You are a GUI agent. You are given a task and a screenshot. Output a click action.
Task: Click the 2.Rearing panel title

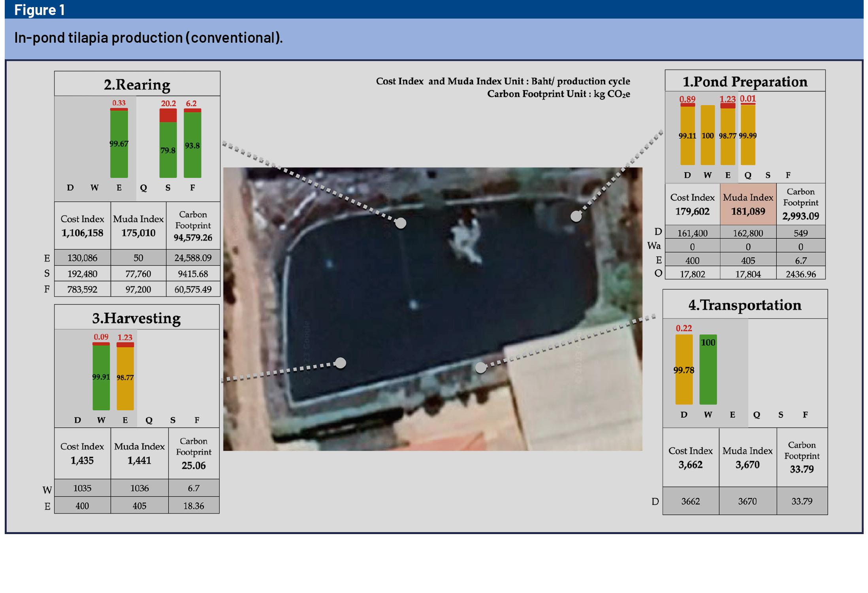[x=137, y=84]
